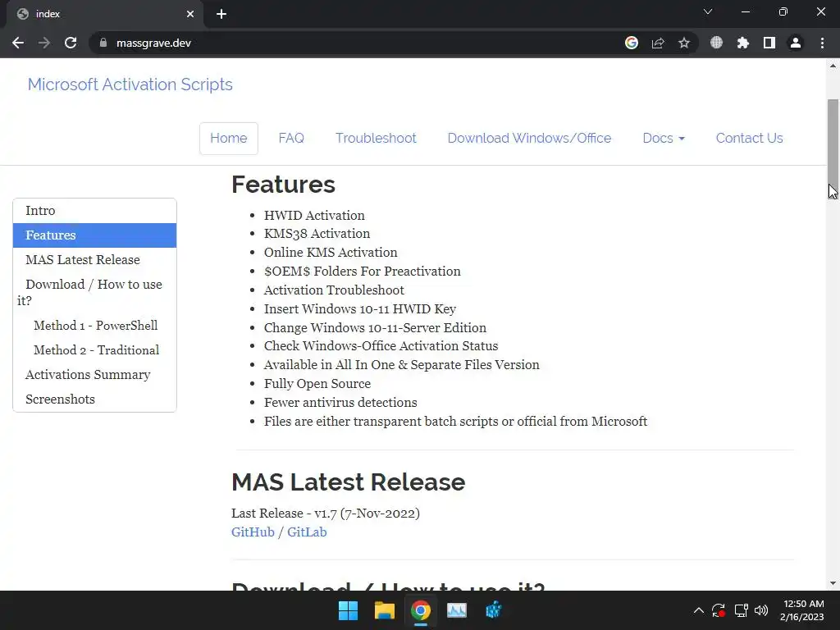840x630 pixels.
Task: Open the Chrome profile icon
Action: coord(796,43)
